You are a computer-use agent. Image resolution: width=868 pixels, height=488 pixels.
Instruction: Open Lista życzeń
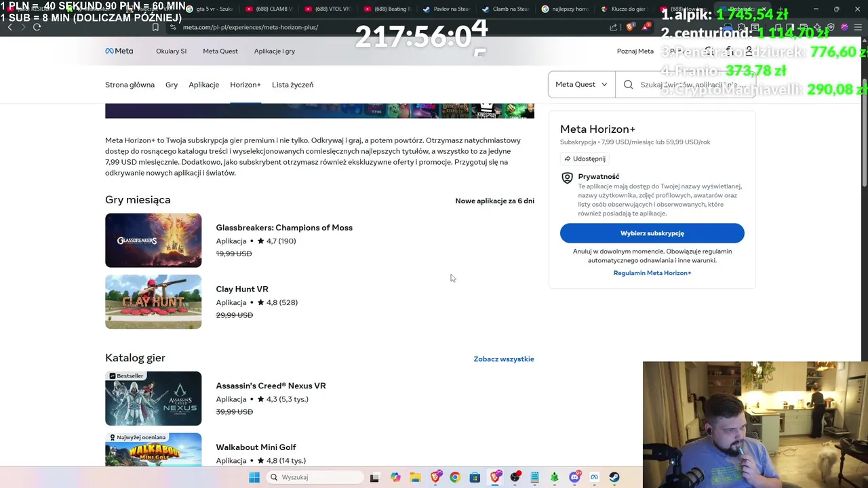293,85
